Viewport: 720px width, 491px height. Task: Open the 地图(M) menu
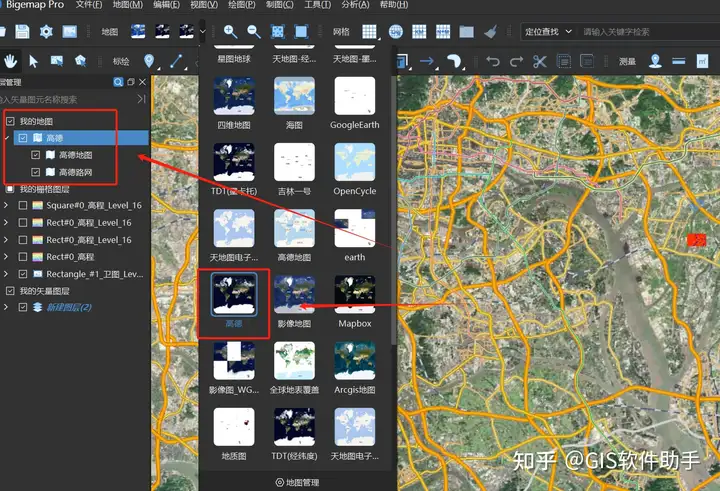pos(128,5)
